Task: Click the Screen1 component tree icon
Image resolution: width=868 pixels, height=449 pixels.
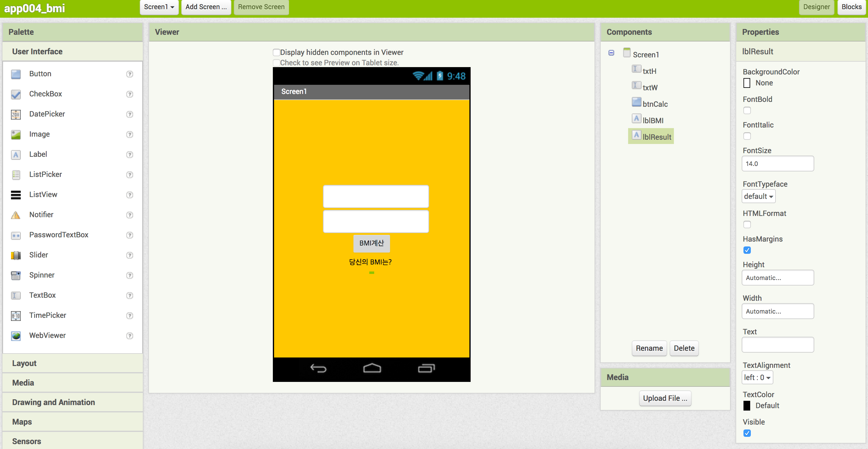Action: (x=626, y=52)
